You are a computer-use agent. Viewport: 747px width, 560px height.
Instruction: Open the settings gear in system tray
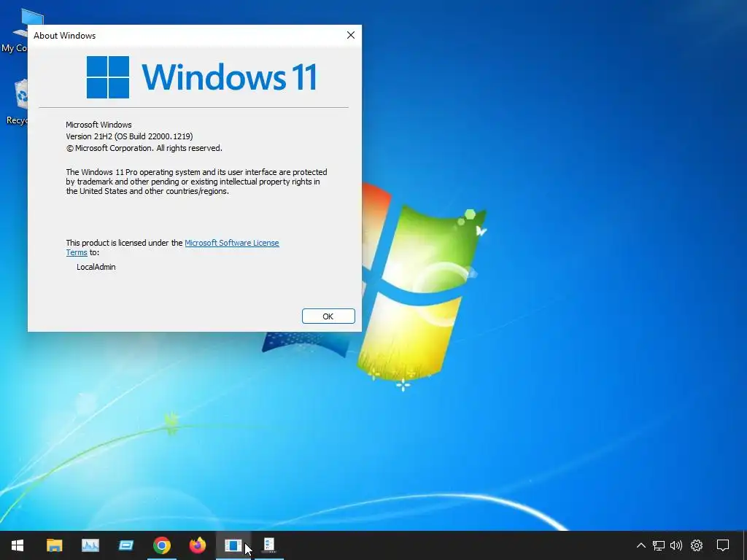pos(697,545)
